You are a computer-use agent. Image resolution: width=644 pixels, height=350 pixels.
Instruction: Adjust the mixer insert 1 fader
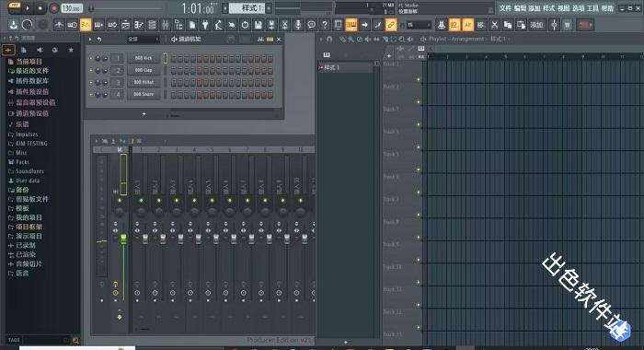tap(145, 239)
